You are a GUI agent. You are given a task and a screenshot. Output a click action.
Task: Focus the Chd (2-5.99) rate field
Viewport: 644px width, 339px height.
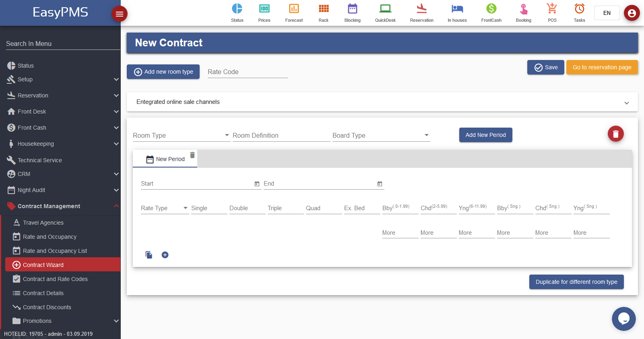pos(439,208)
